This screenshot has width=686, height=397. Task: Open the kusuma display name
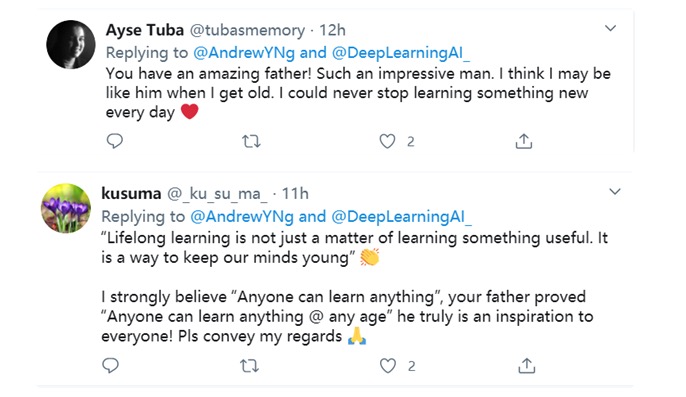click(131, 193)
